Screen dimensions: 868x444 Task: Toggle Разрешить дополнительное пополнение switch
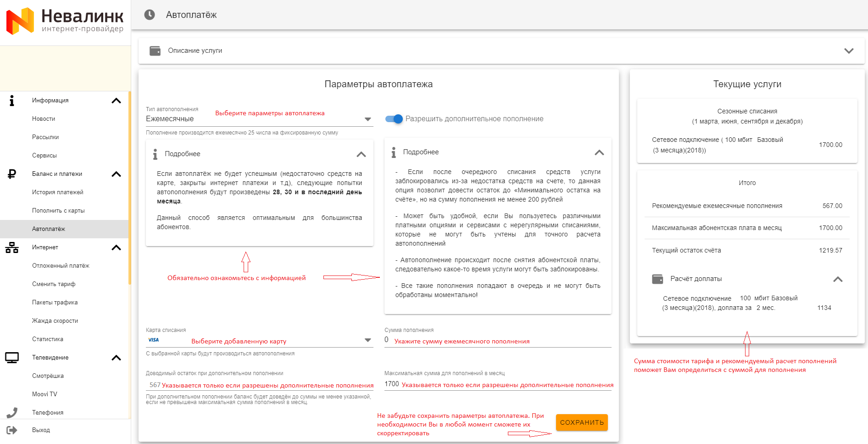394,119
